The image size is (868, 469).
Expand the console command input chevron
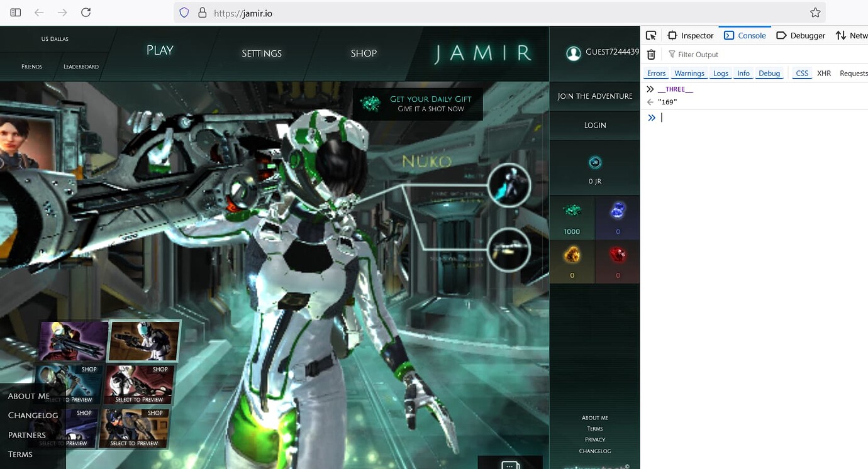651,117
